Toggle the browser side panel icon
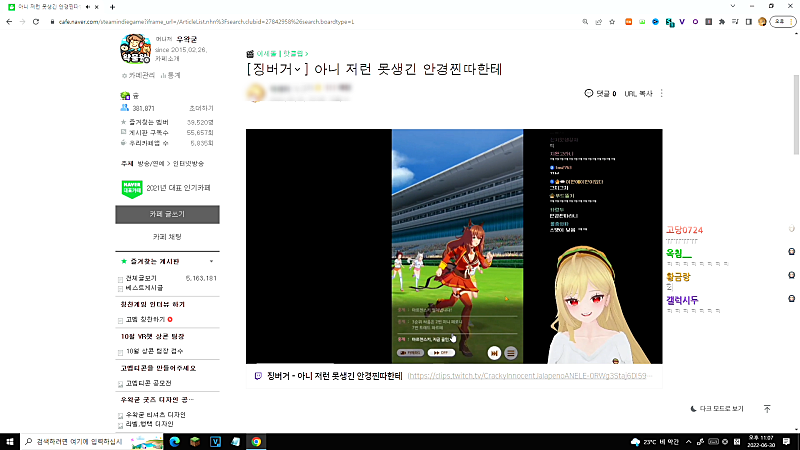The image size is (800, 450). [748, 22]
